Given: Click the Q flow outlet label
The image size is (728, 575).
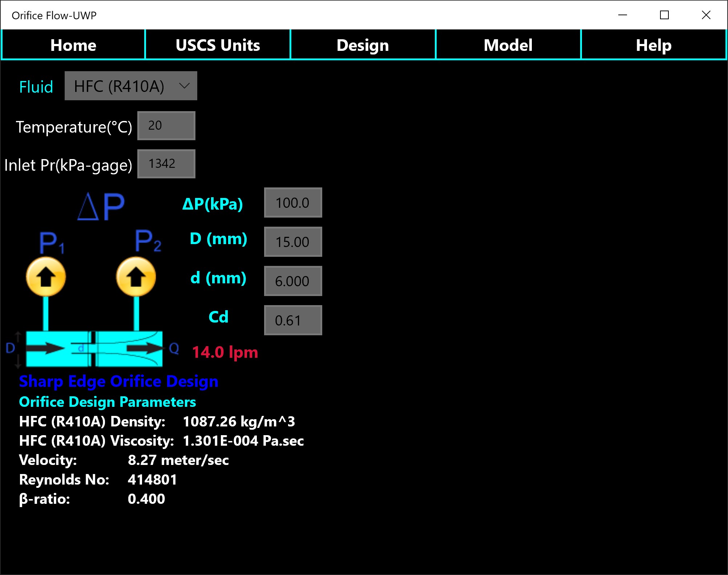Looking at the screenshot, I should (174, 348).
